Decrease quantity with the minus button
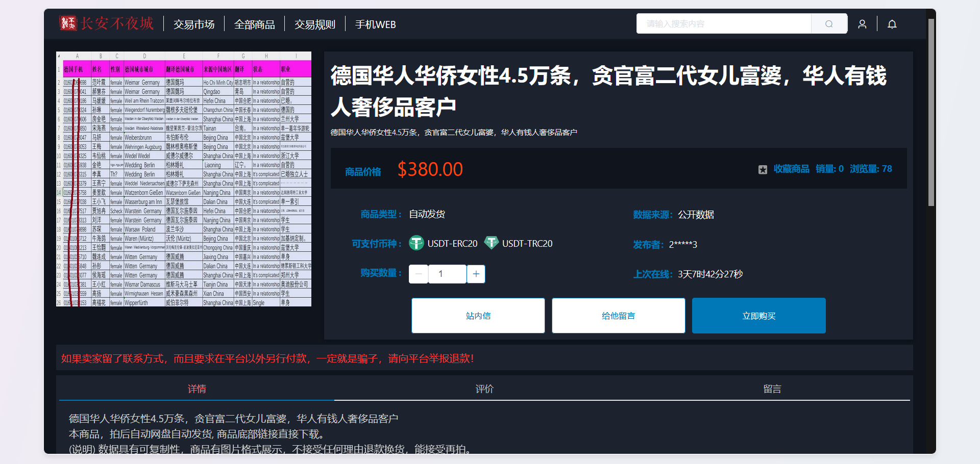 tap(419, 274)
